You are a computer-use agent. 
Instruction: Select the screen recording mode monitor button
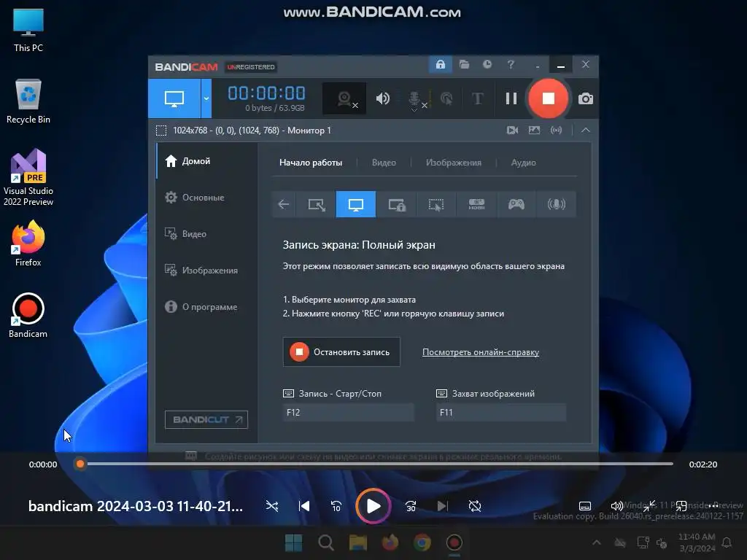(174, 98)
